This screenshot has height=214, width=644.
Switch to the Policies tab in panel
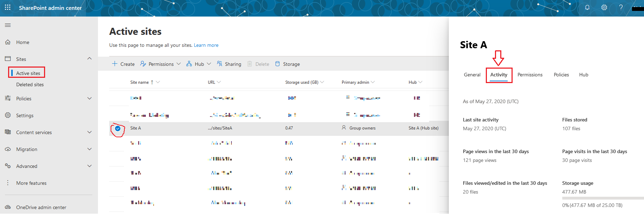[x=561, y=75]
